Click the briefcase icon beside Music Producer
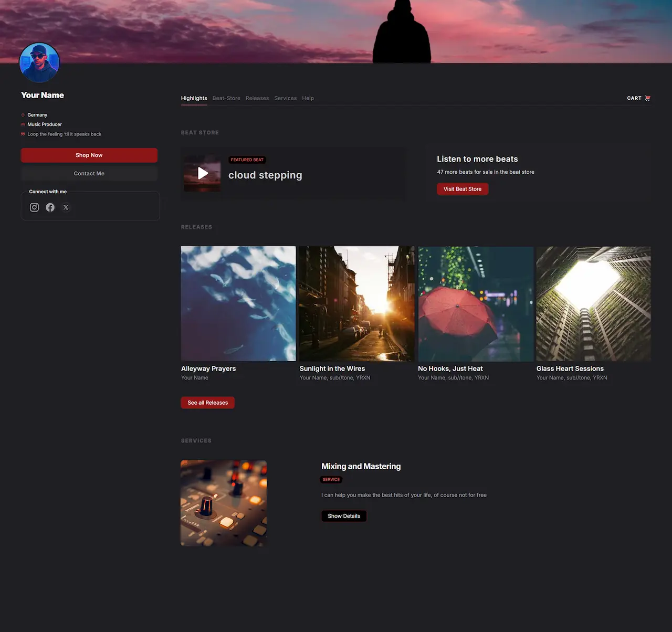The image size is (672, 632). [23, 124]
